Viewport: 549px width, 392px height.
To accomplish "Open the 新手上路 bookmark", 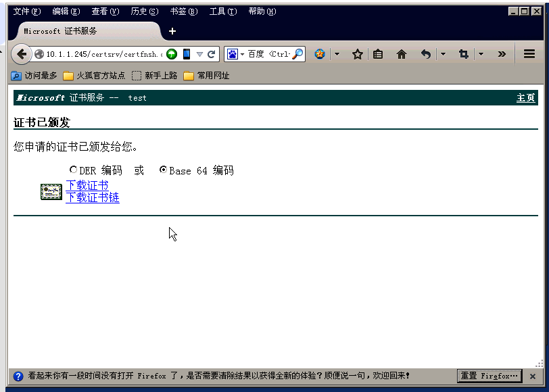I will (x=154, y=76).
